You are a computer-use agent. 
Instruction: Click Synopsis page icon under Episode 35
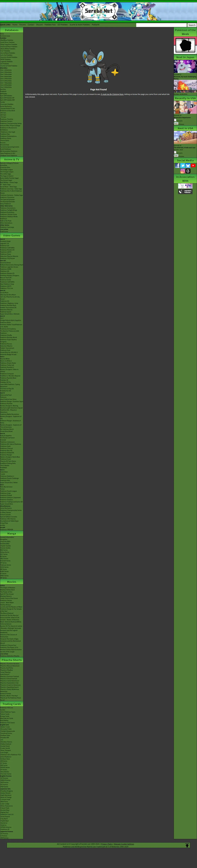click(x=175, y=152)
